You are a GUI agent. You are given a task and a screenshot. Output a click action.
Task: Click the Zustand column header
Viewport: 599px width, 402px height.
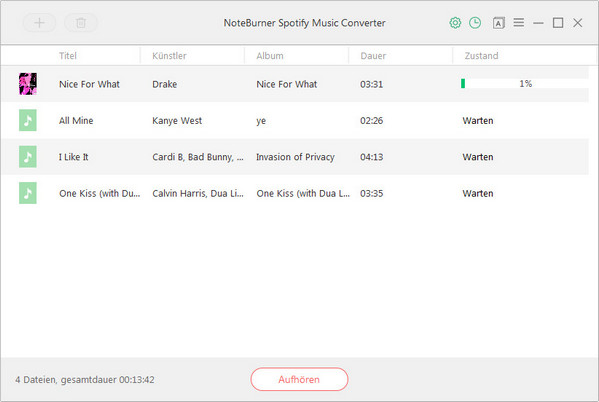click(481, 56)
